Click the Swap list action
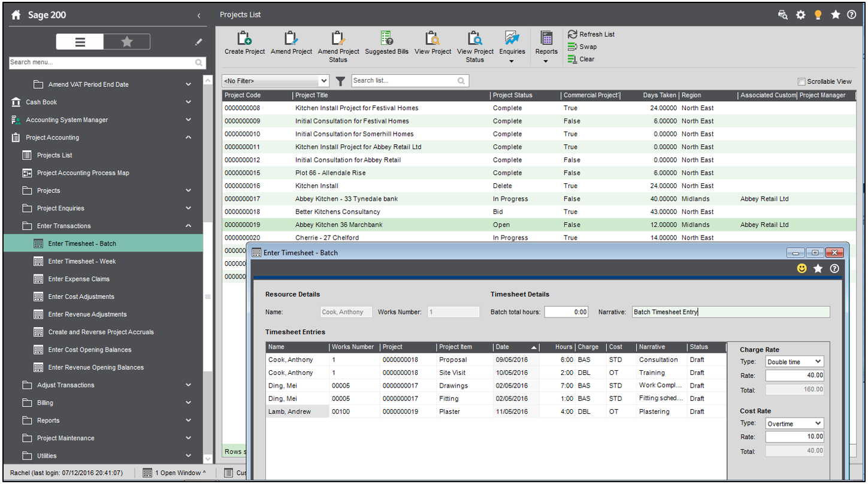This screenshot has height=484, width=868. click(582, 47)
